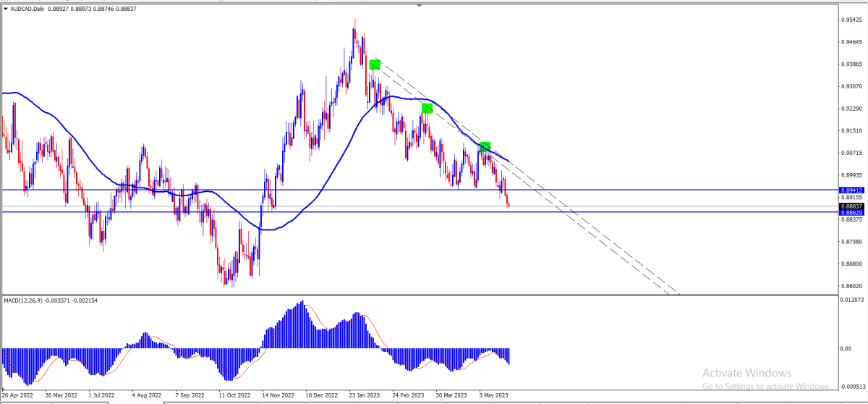Click the 0.93865 price axis label

click(850, 64)
